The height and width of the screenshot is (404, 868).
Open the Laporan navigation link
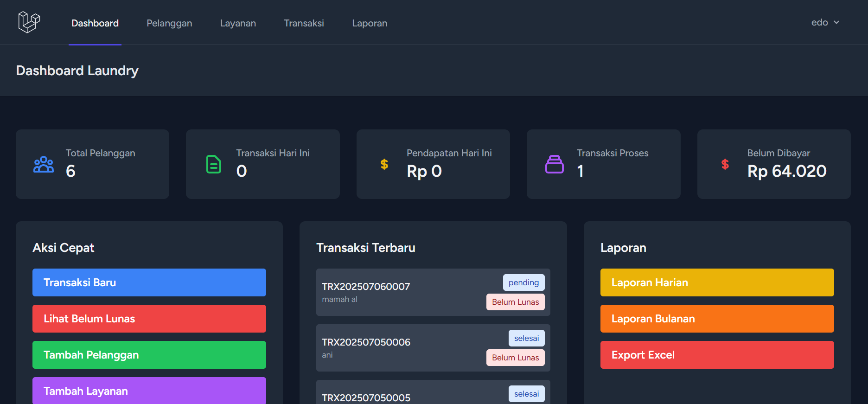click(x=370, y=23)
